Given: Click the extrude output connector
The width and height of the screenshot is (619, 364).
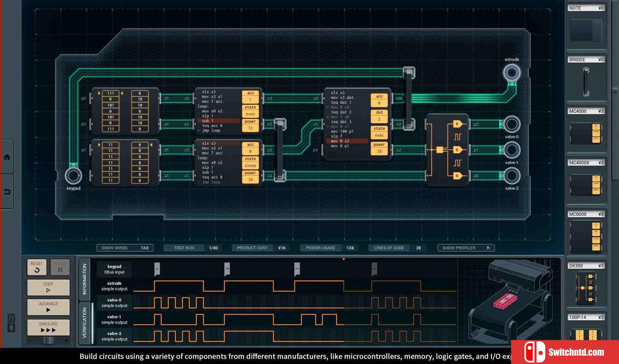Looking at the screenshot, I should 512,72.
